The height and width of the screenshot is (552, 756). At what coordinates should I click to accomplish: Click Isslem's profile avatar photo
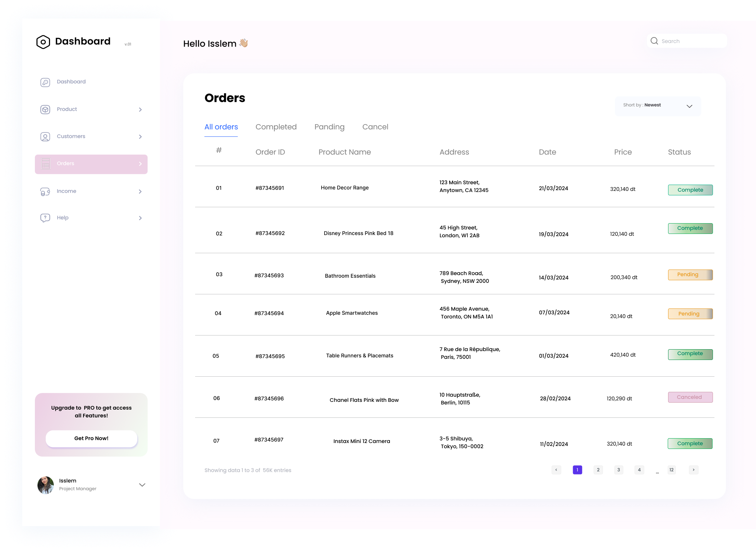coord(46,485)
